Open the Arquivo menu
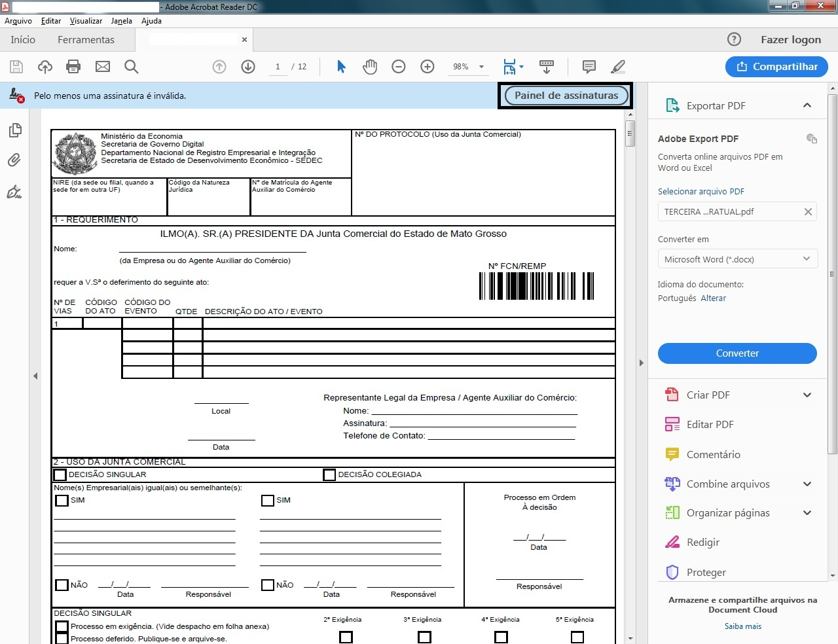Screen dimensions: 838x644 (x=18, y=21)
